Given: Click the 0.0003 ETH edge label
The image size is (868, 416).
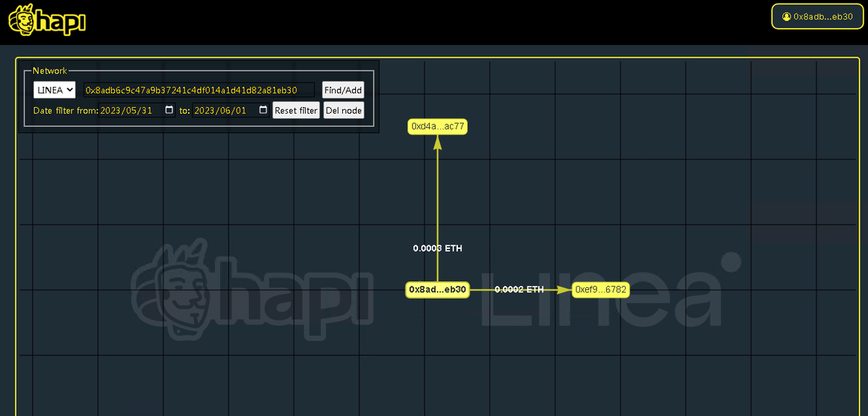Looking at the screenshot, I should click(438, 248).
